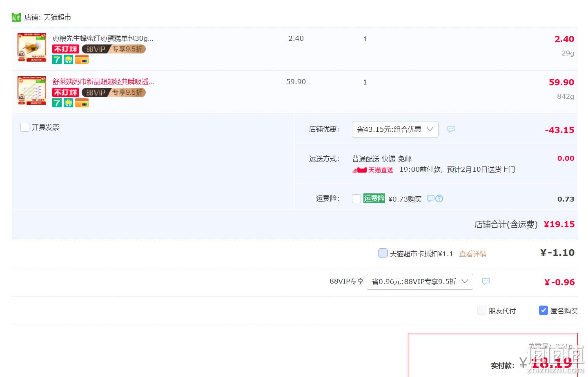
Task: Open the 枣粮先生蜂蜜红枣蛋糕 product thumbnail
Action: pos(32,47)
